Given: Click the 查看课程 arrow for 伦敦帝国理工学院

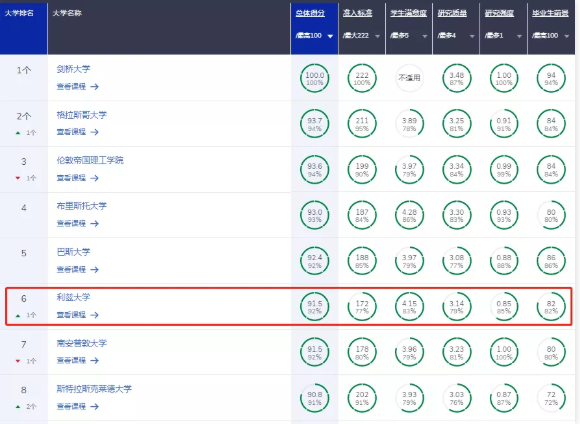Looking at the screenshot, I should pos(95,178).
